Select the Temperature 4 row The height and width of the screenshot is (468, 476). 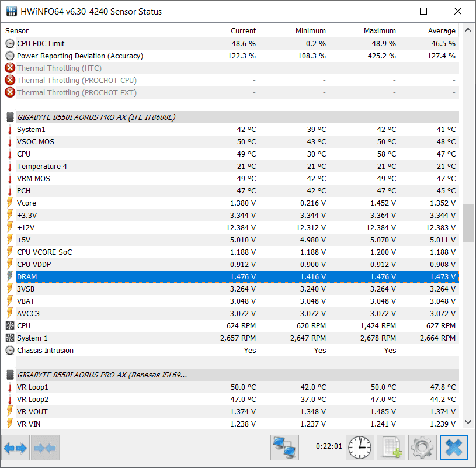[237, 166]
